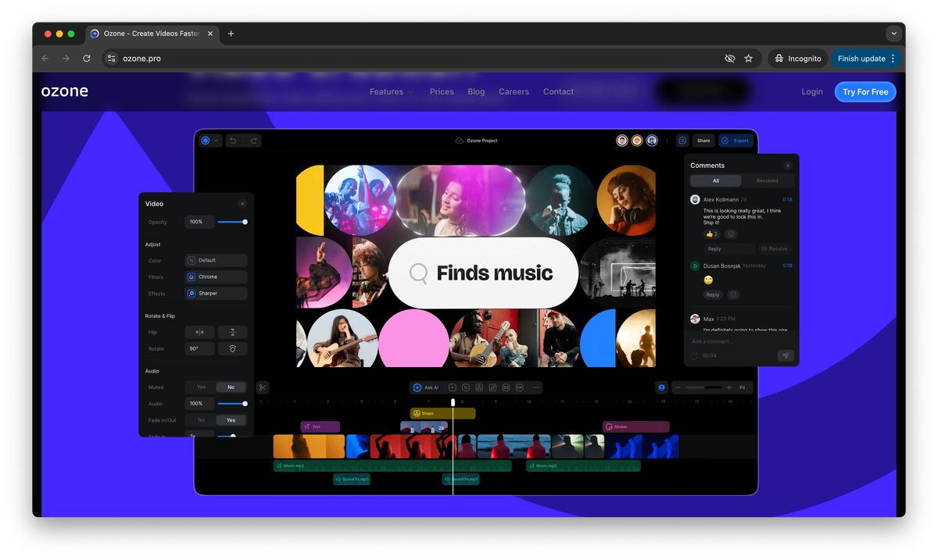The image size is (938, 560).
Task: Click the zoom out minus icon in timeline
Action: pos(678,387)
